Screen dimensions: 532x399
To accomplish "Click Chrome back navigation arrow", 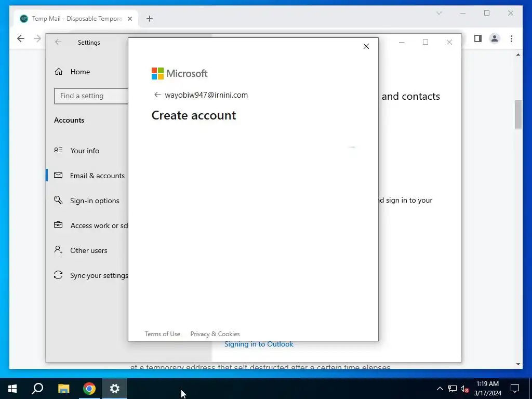I will 21,38.
